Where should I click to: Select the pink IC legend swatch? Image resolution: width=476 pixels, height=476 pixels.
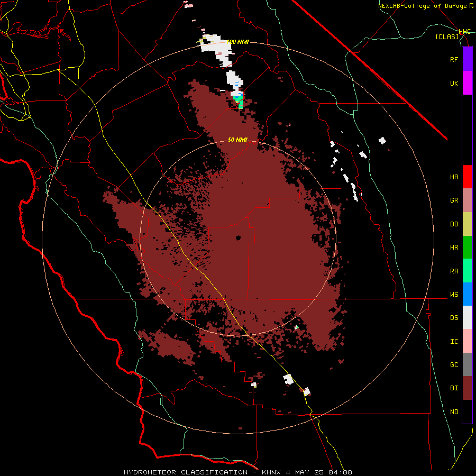[467, 341]
